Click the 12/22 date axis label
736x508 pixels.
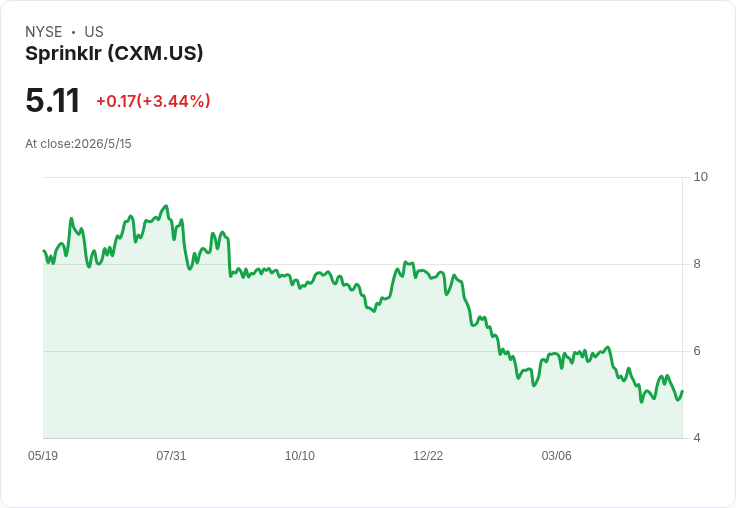(x=428, y=455)
